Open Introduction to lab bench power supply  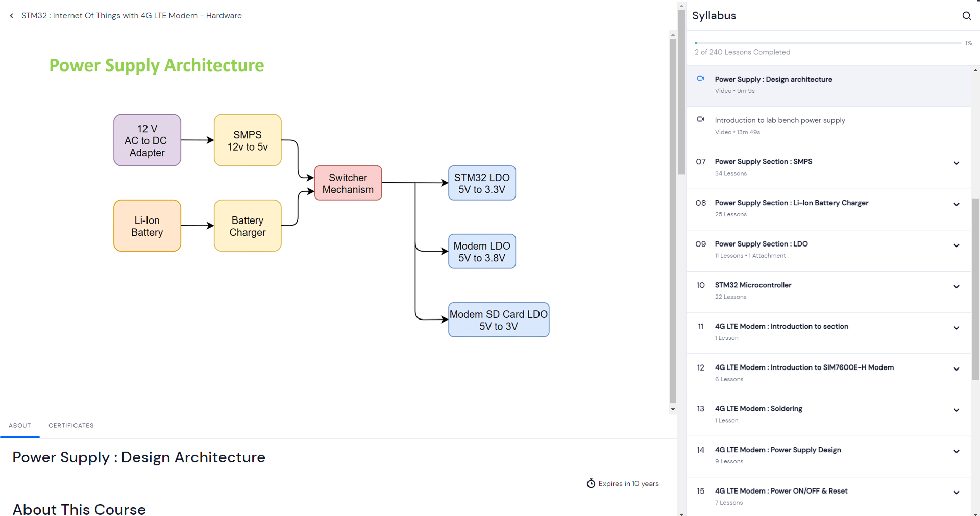tap(779, 120)
